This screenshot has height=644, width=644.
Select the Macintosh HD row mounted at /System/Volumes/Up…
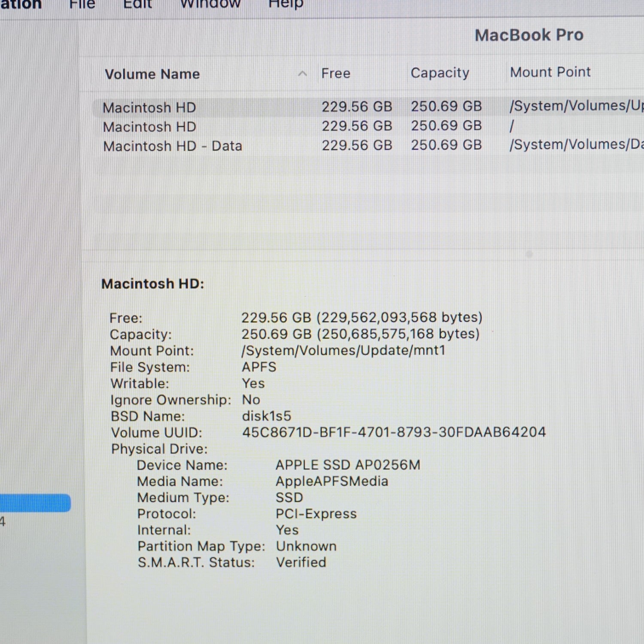click(x=368, y=107)
